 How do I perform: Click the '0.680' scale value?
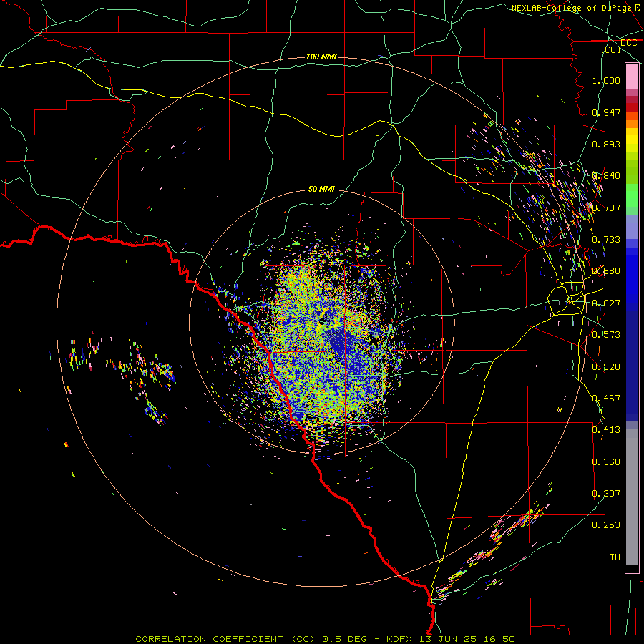(x=606, y=271)
